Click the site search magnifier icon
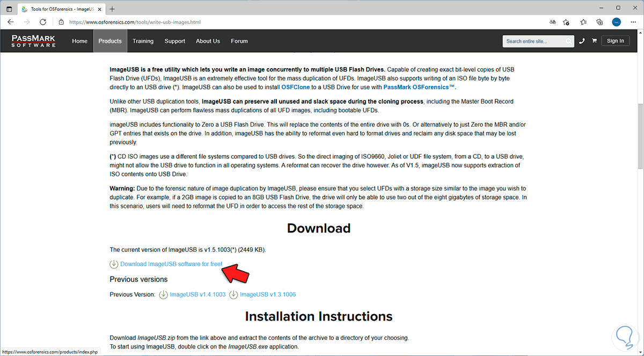Screen dimensions: 644x356 coord(569,41)
